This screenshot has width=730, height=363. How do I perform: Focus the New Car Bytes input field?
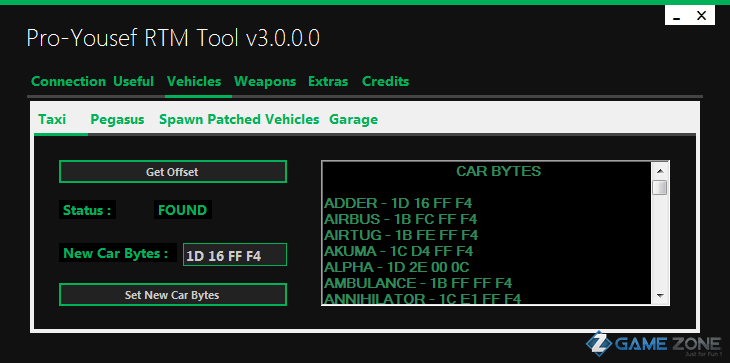tap(235, 255)
